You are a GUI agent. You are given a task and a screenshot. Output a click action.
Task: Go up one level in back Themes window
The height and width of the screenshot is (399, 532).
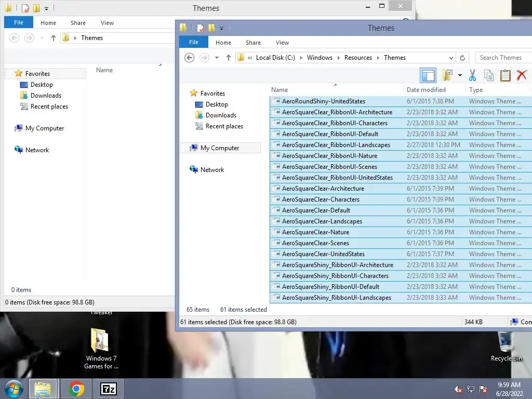pos(54,38)
